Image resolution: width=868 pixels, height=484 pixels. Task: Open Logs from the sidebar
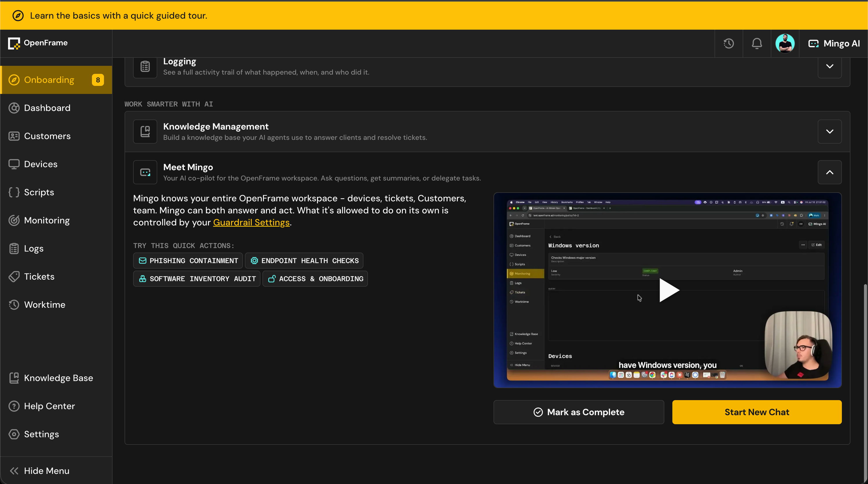pos(56,249)
